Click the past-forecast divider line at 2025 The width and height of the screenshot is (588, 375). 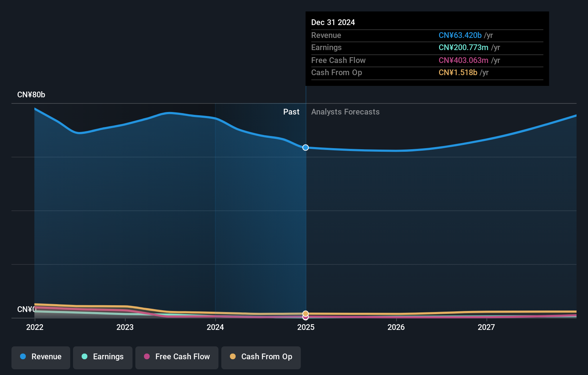[305, 215]
